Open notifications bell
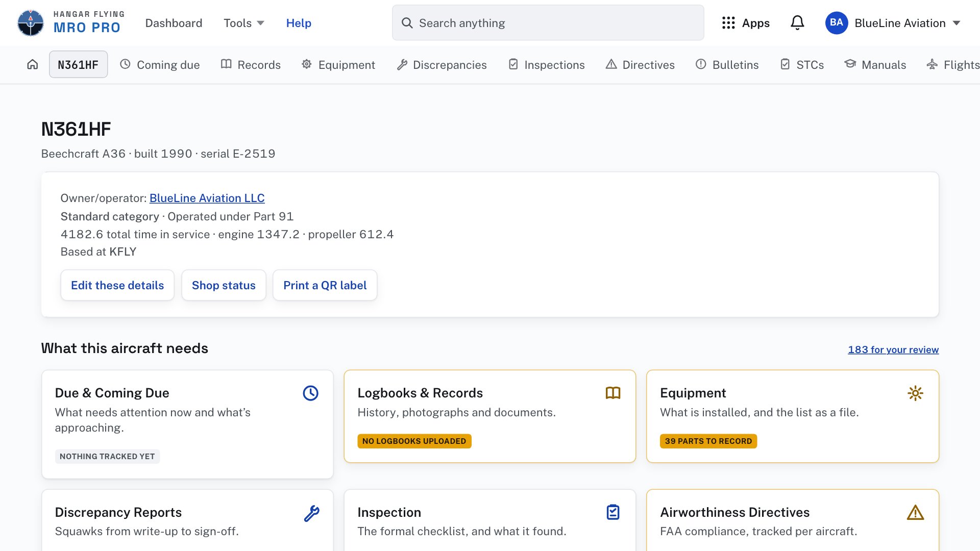This screenshot has height=551, width=980. coord(797,23)
